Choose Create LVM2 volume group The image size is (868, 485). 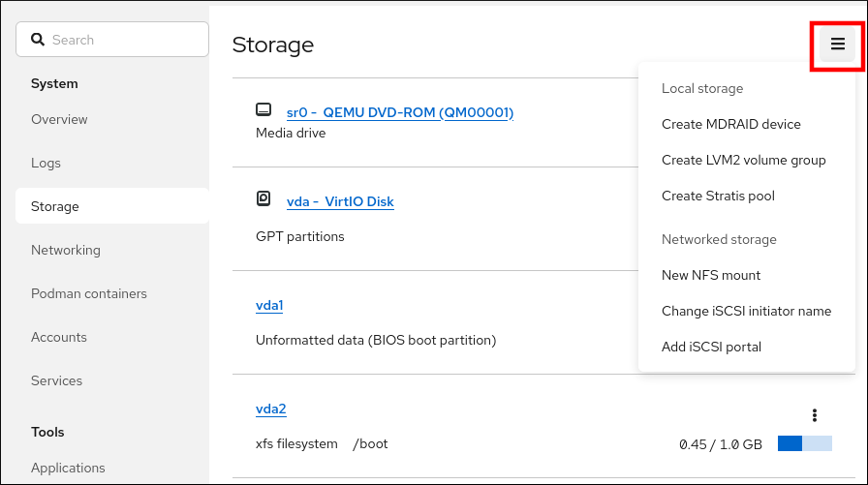tap(743, 160)
